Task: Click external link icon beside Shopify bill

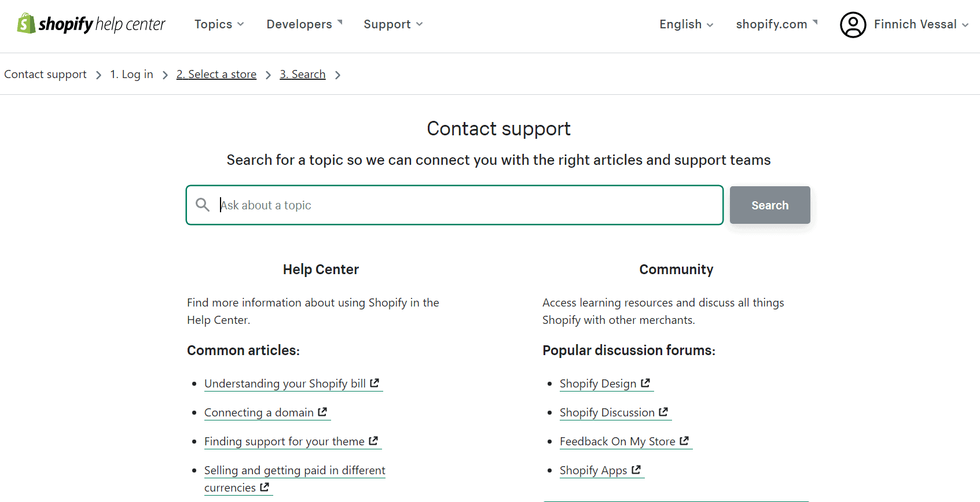Action: 375,383
